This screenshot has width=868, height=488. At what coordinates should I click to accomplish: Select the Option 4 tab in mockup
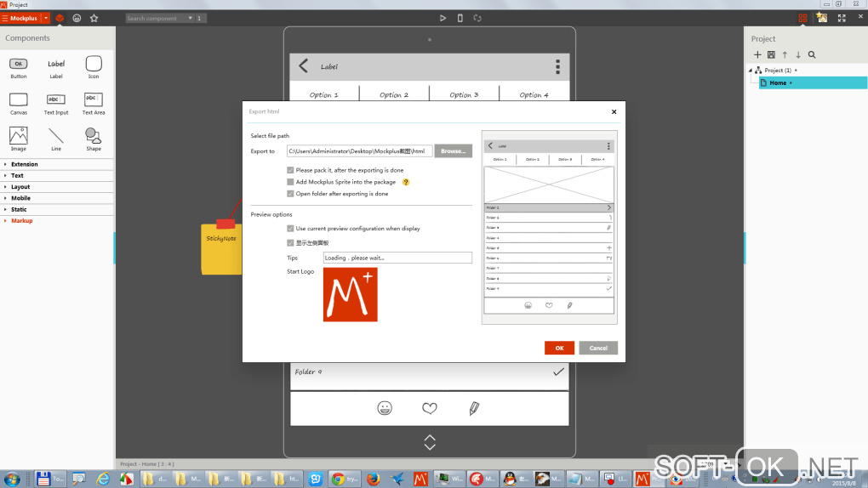[x=534, y=94]
